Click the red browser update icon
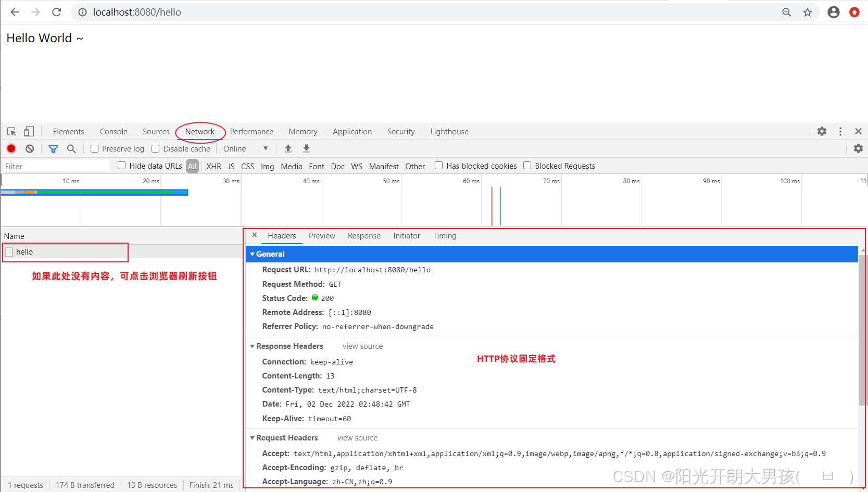 coord(854,12)
